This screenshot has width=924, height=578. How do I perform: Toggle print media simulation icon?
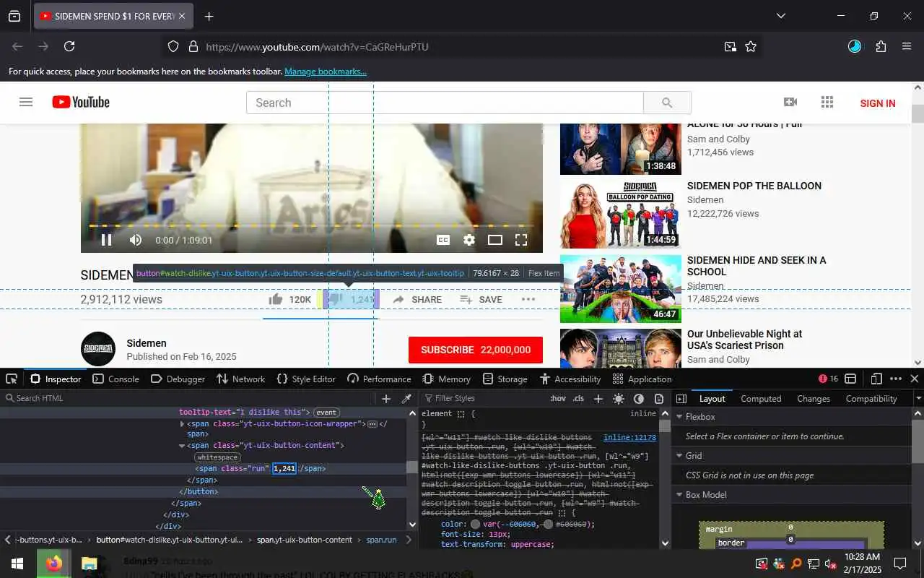tap(659, 398)
